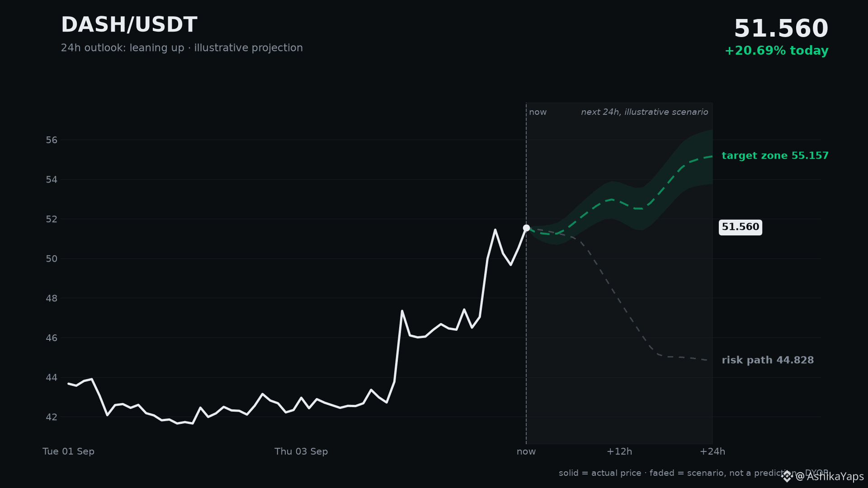Image resolution: width=868 pixels, height=488 pixels.
Task: Click the 'next 24h, illustrative scenario' caption
Action: point(645,112)
